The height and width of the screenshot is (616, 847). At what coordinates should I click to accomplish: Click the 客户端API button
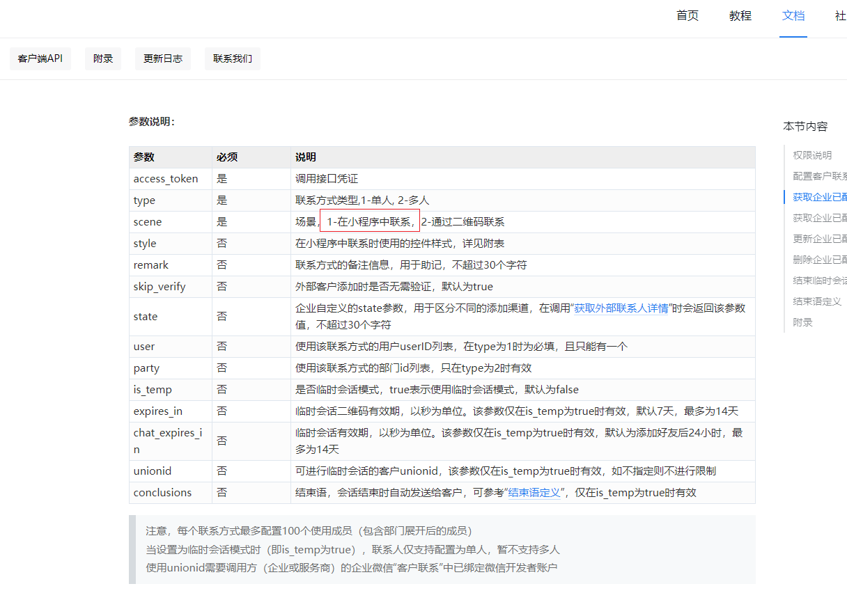tap(40, 58)
